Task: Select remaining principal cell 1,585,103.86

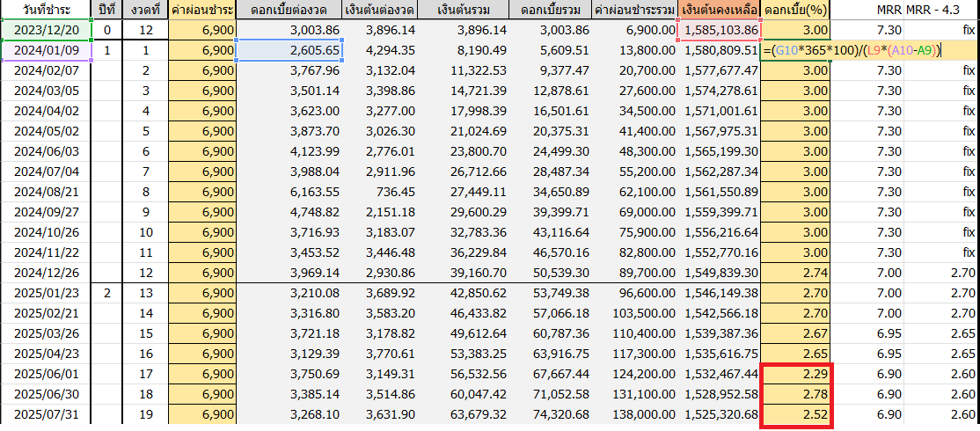Action: pyautogui.click(x=719, y=30)
